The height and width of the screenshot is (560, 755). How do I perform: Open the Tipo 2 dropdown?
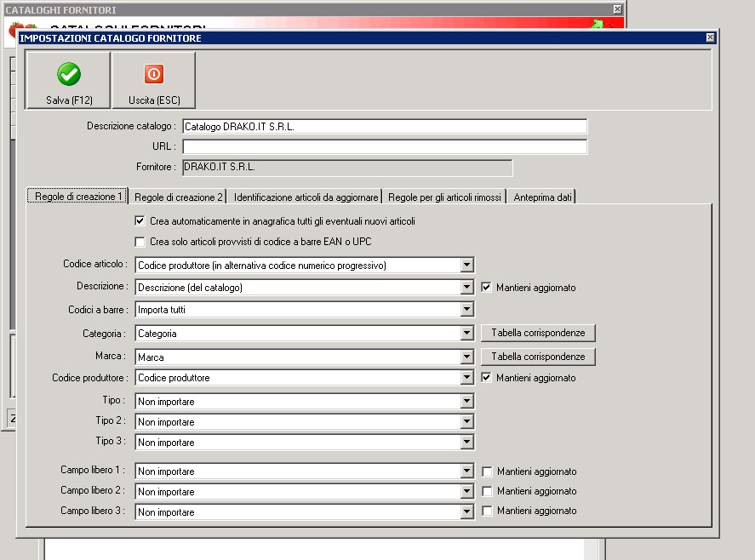466,422
